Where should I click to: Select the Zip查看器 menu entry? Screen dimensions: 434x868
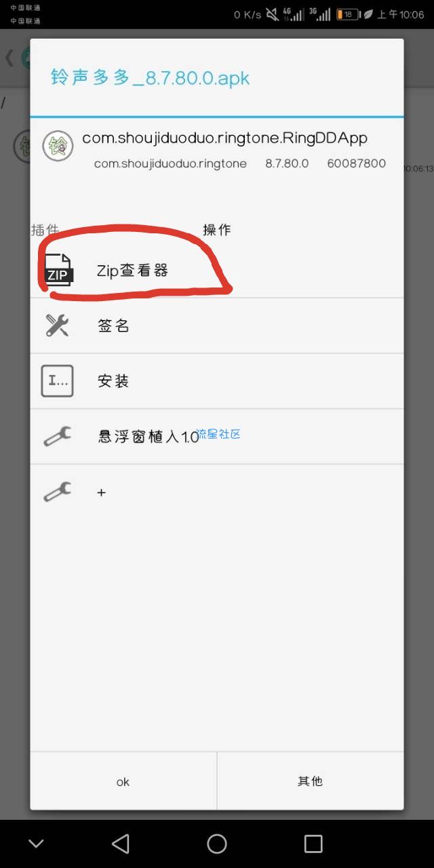(x=217, y=270)
